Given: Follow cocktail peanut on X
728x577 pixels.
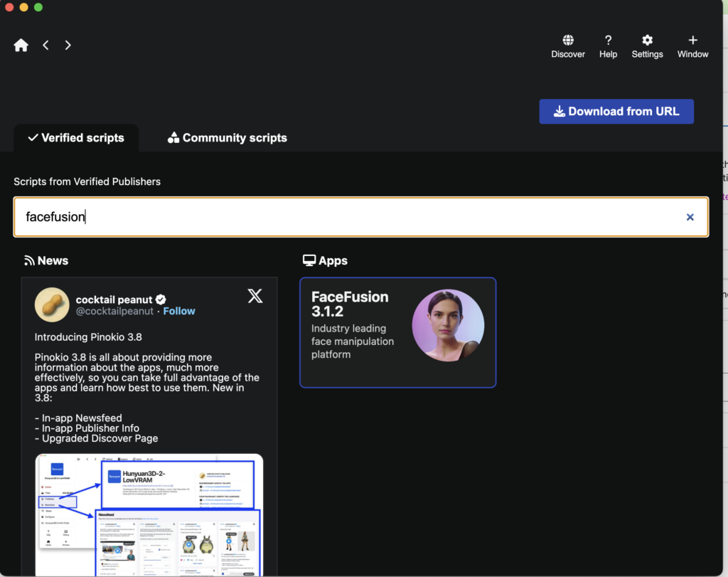Looking at the screenshot, I should click(x=179, y=311).
